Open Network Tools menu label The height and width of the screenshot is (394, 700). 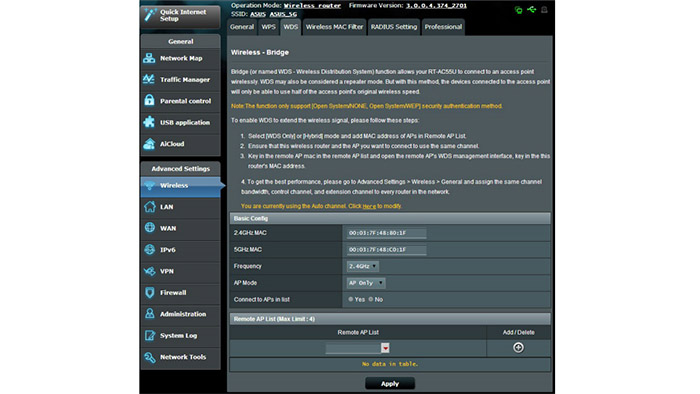click(x=183, y=357)
